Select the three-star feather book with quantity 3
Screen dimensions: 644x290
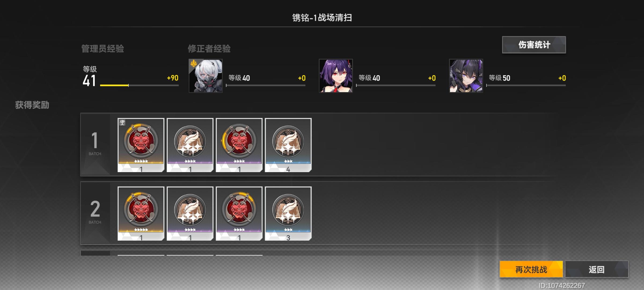tap(288, 213)
